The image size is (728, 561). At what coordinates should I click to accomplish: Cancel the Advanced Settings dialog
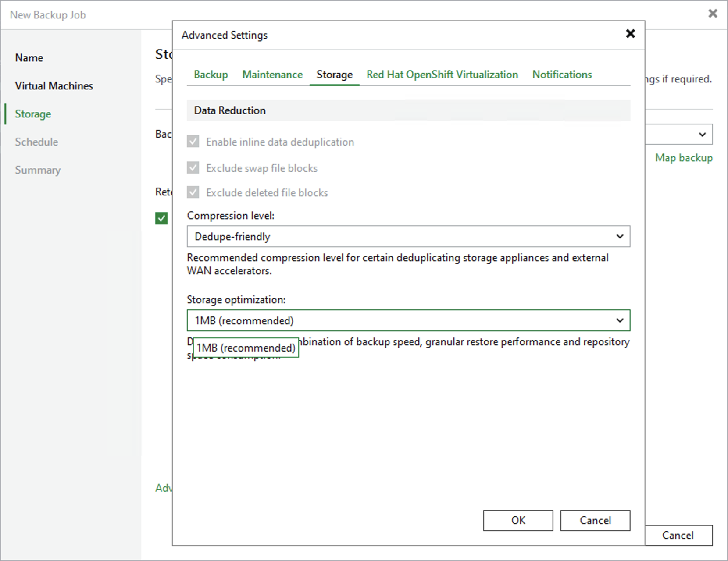coord(595,521)
